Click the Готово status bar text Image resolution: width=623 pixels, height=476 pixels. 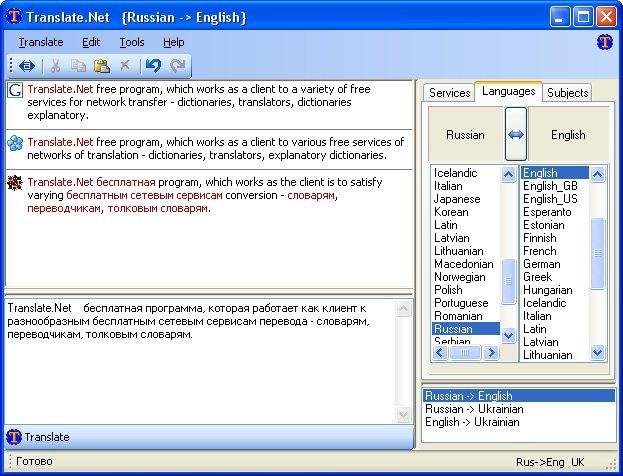(34, 461)
